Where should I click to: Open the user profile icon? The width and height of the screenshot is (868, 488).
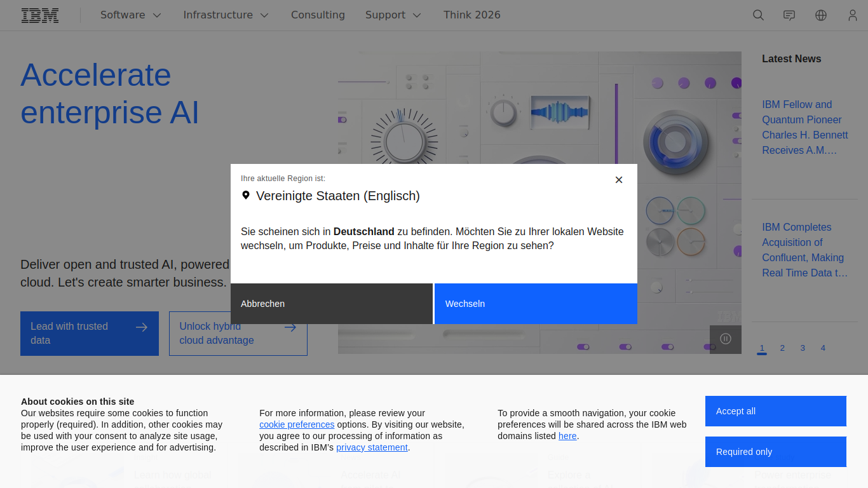coord(853,15)
